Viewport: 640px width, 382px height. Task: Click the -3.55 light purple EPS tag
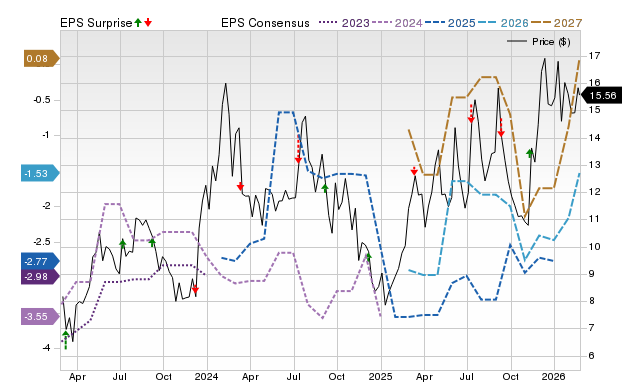click(x=40, y=317)
